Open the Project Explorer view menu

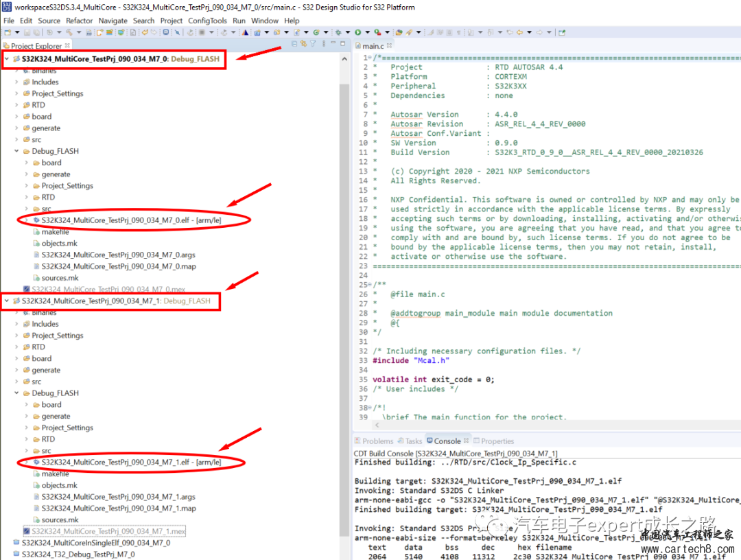pos(324,44)
